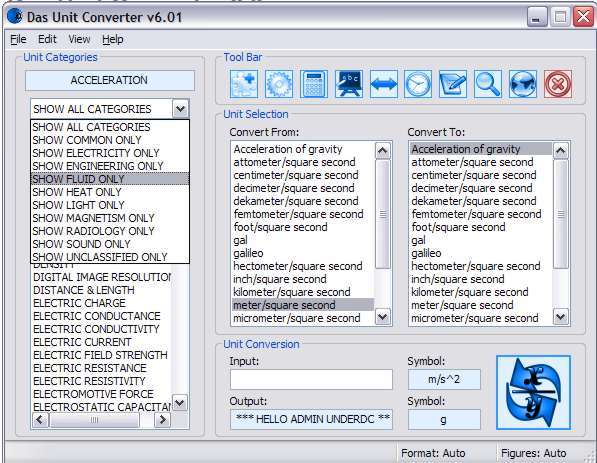Viewport: 597px width, 463px height.
Task: Select ELECTRIC CHARGE category
Action: (102, 303)
